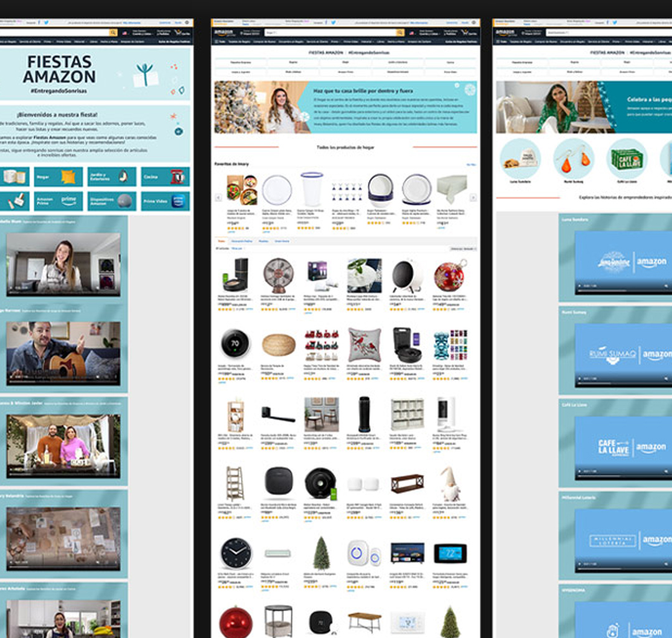Open the sort-by dropdown above middle page products

click(463, 249)
